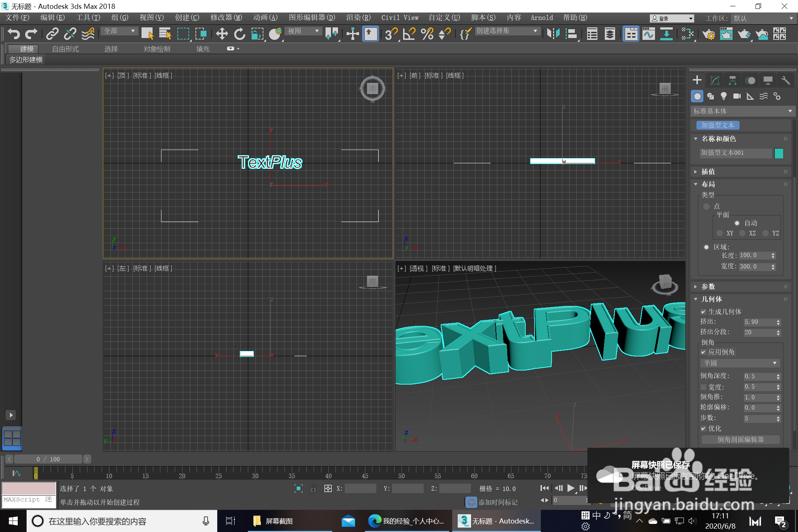Select the Rotate transform tool
Viewport: 798px width, 532px height.
(x=239, y=34)
